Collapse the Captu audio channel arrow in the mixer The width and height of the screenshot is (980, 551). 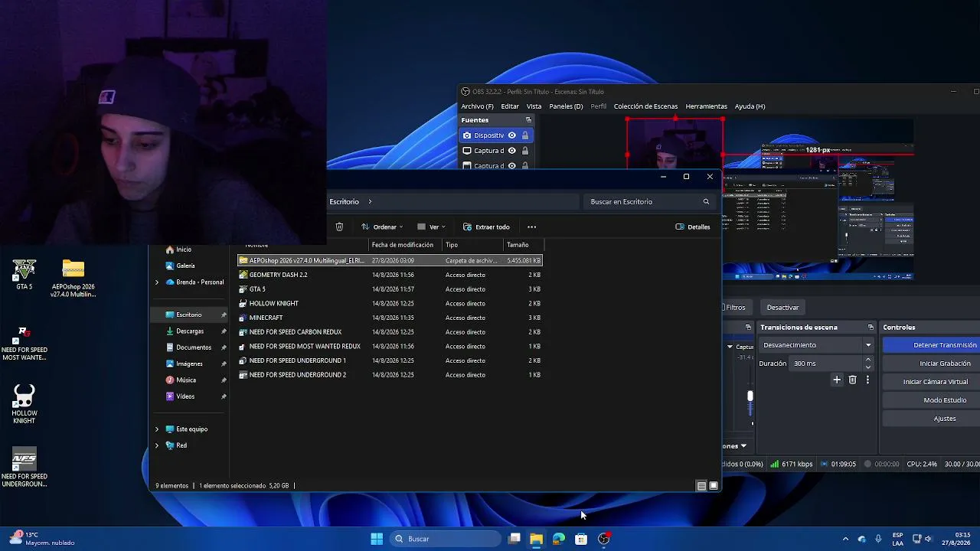tap(730, 347)
